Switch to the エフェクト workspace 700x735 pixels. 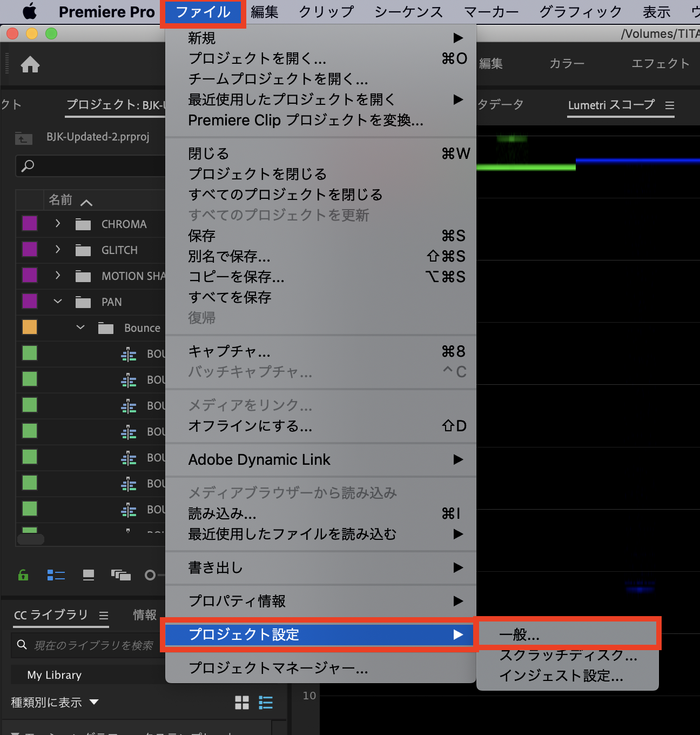point(661,64)
